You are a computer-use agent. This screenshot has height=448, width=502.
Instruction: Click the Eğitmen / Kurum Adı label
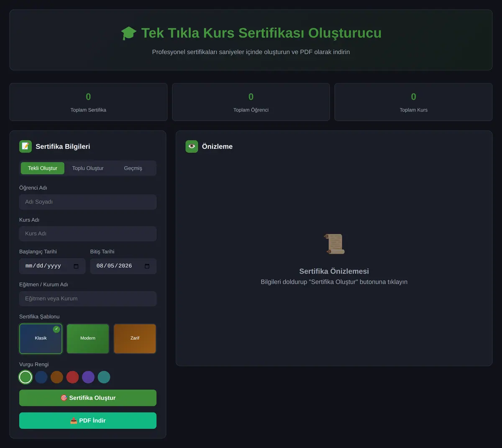44,285
